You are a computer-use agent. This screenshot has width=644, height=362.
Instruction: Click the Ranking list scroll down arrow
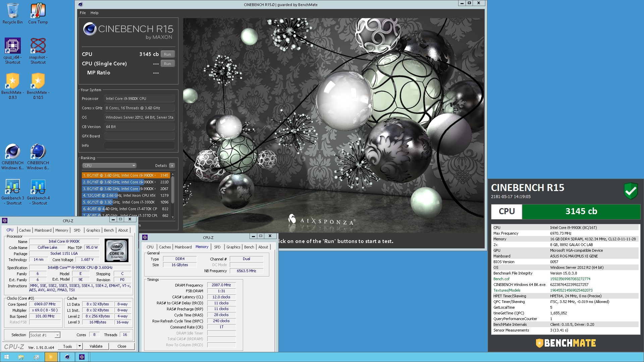[173, 217]
